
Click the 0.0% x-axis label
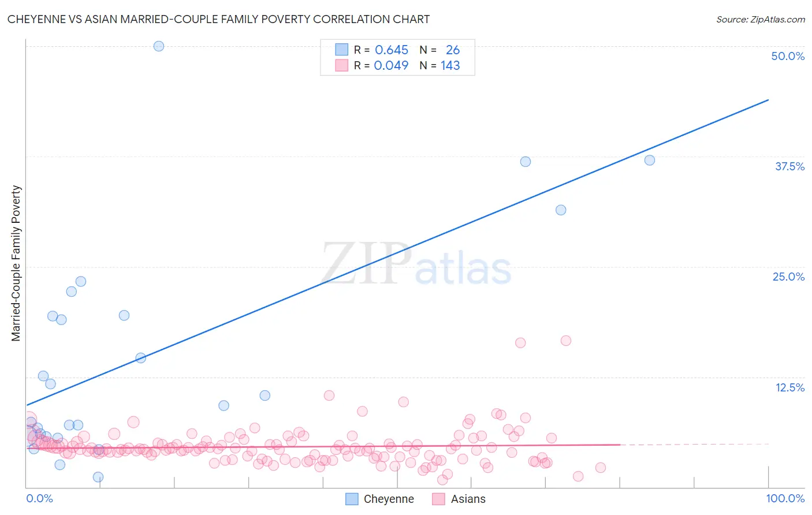pyautogui.click(x=39, y=498)
